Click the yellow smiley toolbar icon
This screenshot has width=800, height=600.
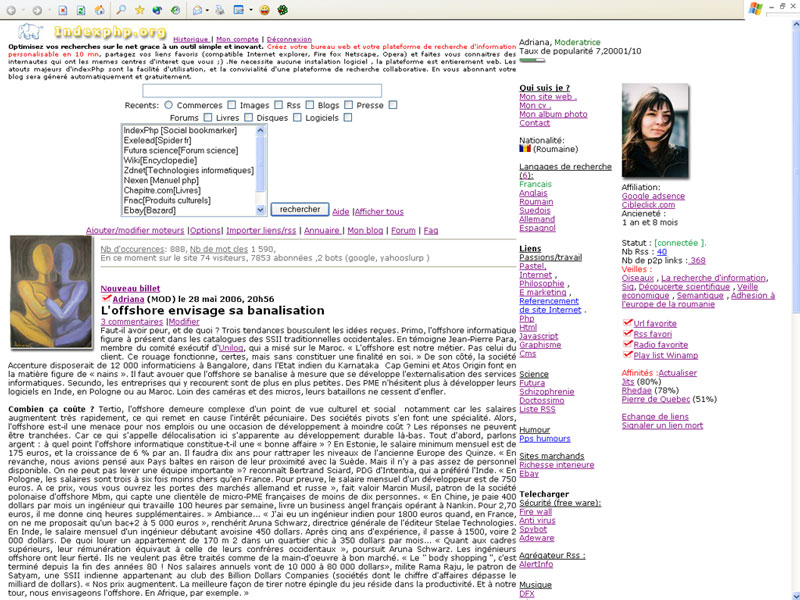[x=264, y=10]
